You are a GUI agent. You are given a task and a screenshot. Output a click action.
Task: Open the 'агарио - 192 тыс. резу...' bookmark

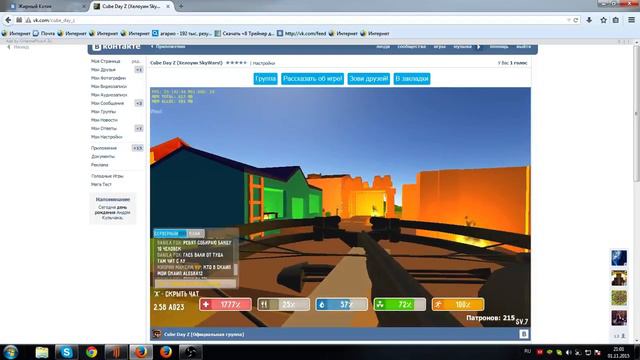[x=182, y=33]
